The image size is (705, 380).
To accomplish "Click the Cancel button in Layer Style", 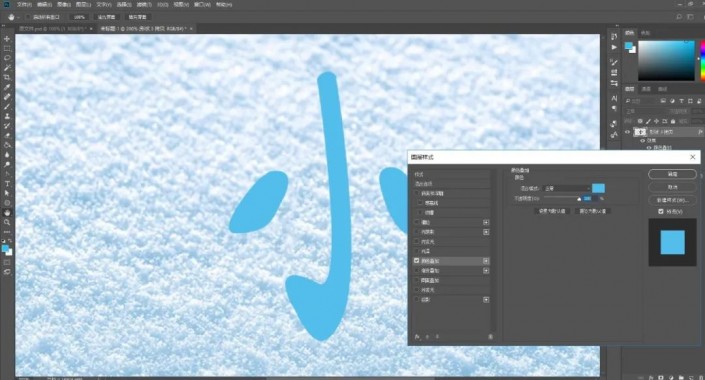I will tap(672, 187).
